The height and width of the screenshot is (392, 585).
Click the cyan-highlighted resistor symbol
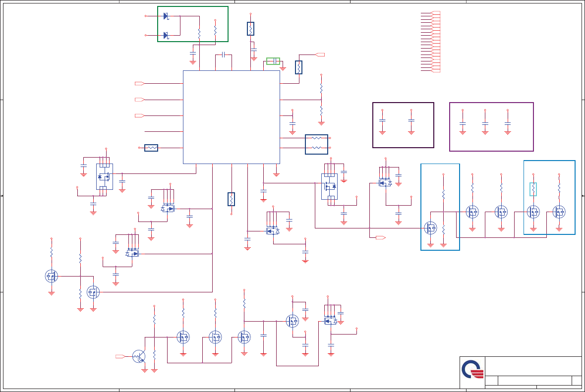pos(533,189)
